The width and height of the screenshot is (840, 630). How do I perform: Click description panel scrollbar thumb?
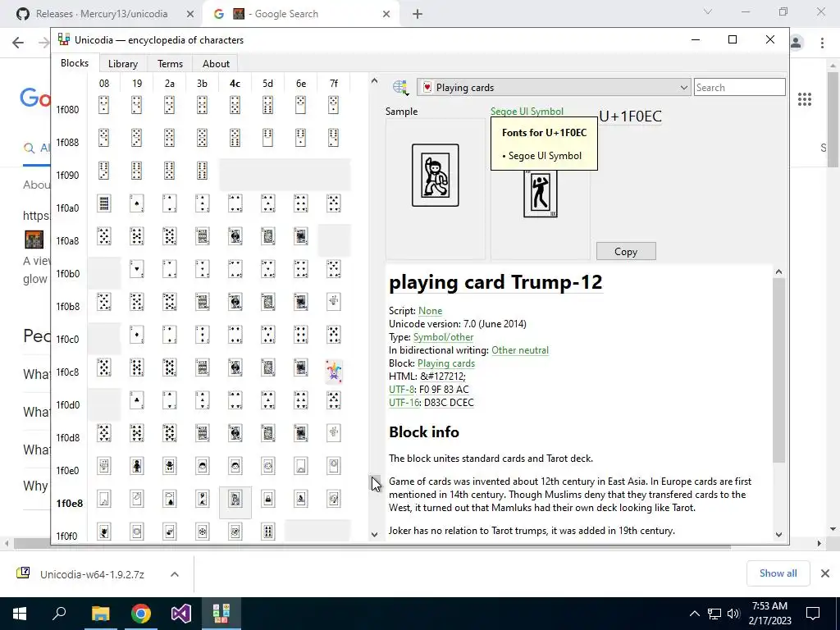tap(779, 370)
